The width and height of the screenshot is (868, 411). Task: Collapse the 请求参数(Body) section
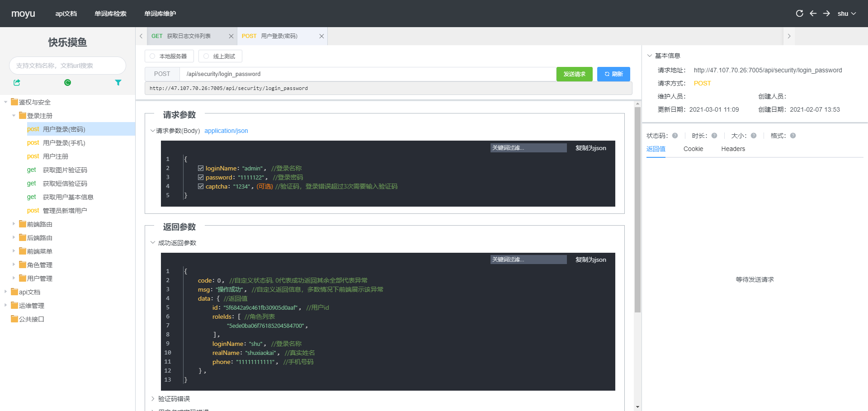click(x=152, y=131)
